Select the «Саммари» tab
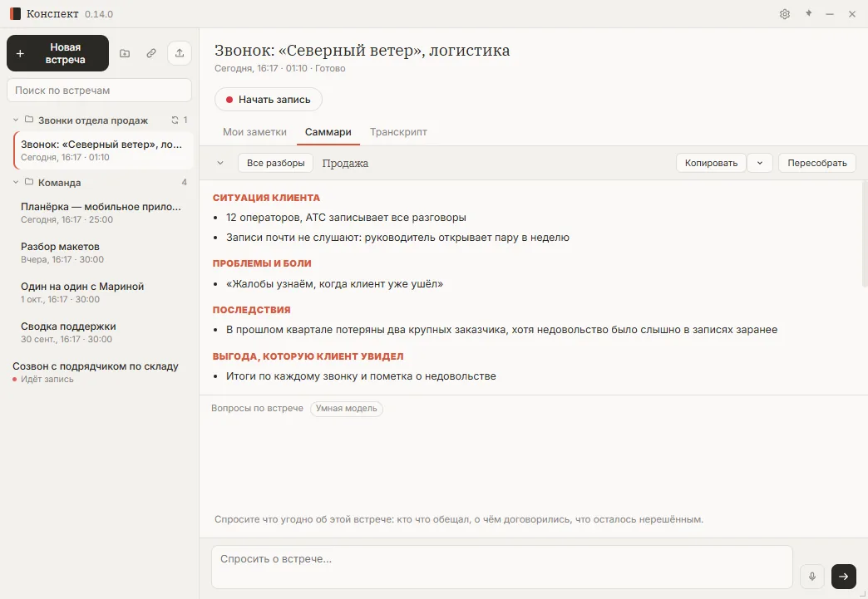The image size is (868, 599). (328, 132)
